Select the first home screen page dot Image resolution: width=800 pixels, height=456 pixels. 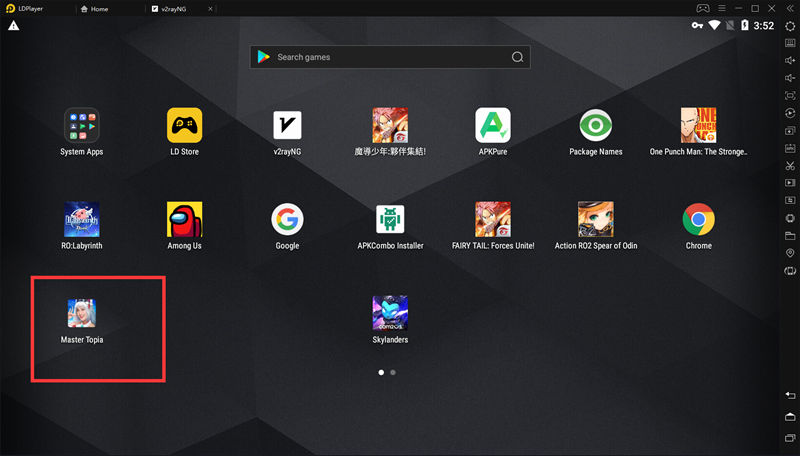coord(381,372)
